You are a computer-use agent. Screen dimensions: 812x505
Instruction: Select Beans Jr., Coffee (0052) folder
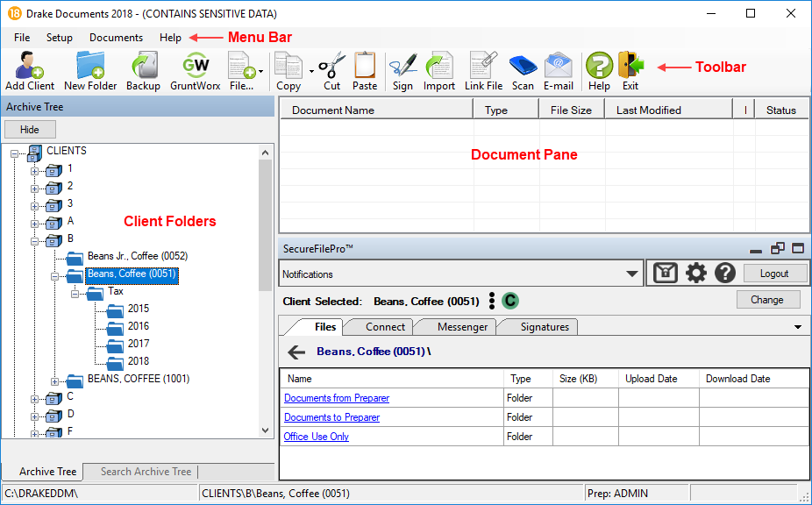[137, 256]
